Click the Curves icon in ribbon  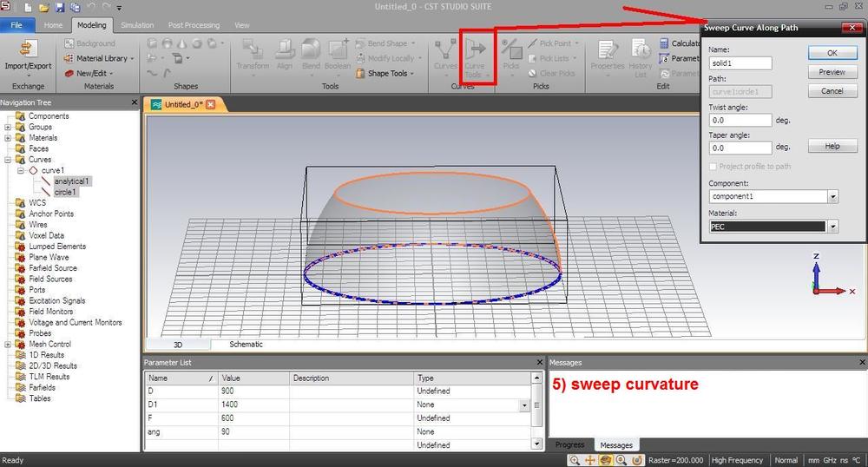coord(445,49)
